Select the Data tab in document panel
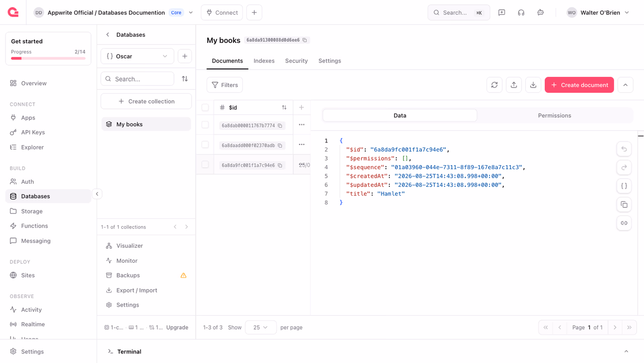 [400, 116]
